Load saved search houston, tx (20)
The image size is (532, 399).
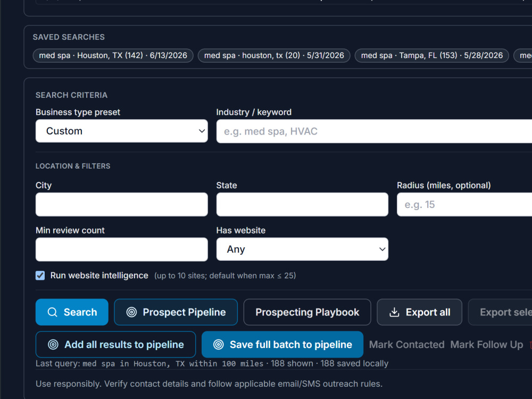[274, 56]
